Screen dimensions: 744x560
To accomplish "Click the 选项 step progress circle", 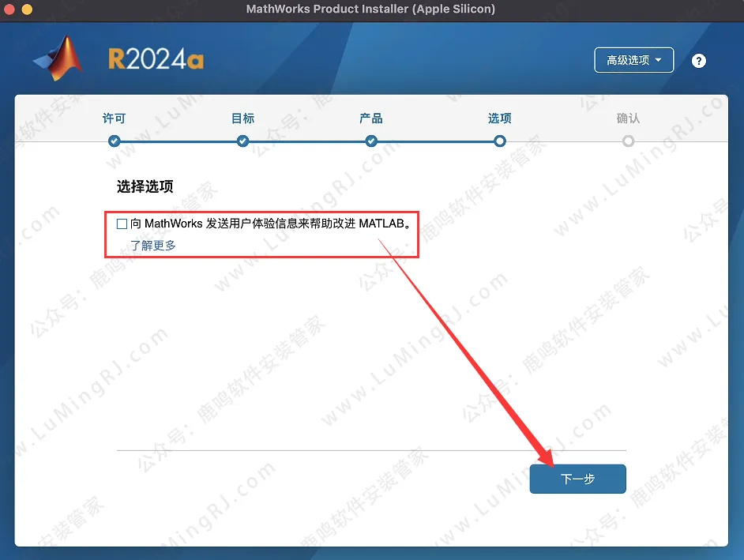I will [499, 141].
